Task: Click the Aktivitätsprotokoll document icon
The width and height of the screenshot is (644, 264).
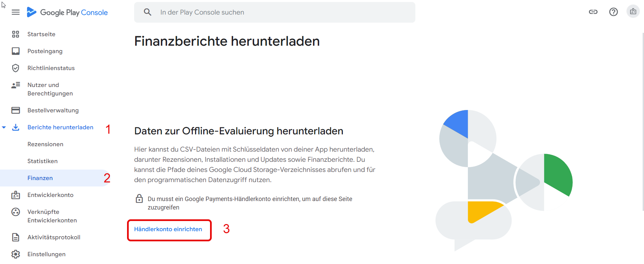Action: [x=16, y=237]
